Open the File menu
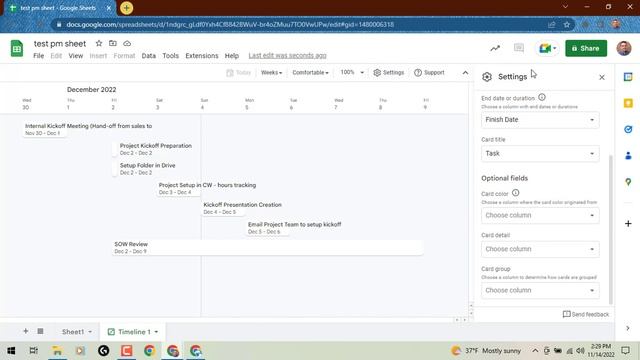The image size is (640, 360). (38, 56)
